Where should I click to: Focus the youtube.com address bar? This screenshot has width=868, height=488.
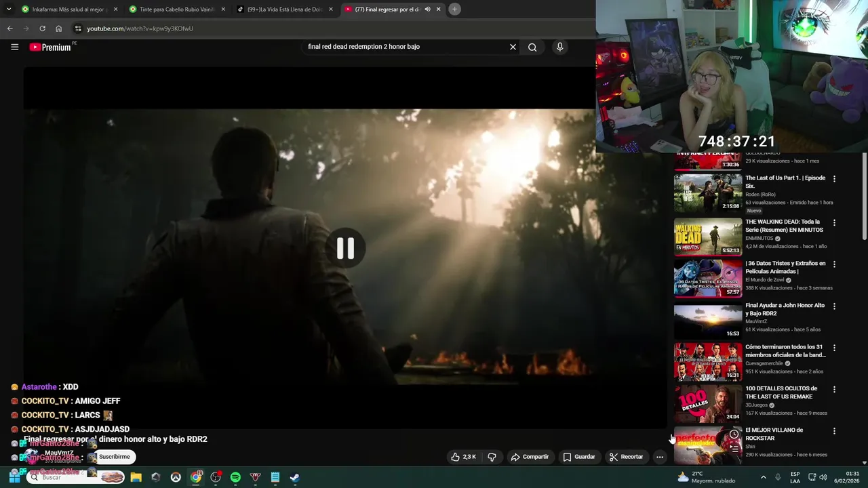tap(332, 28)
